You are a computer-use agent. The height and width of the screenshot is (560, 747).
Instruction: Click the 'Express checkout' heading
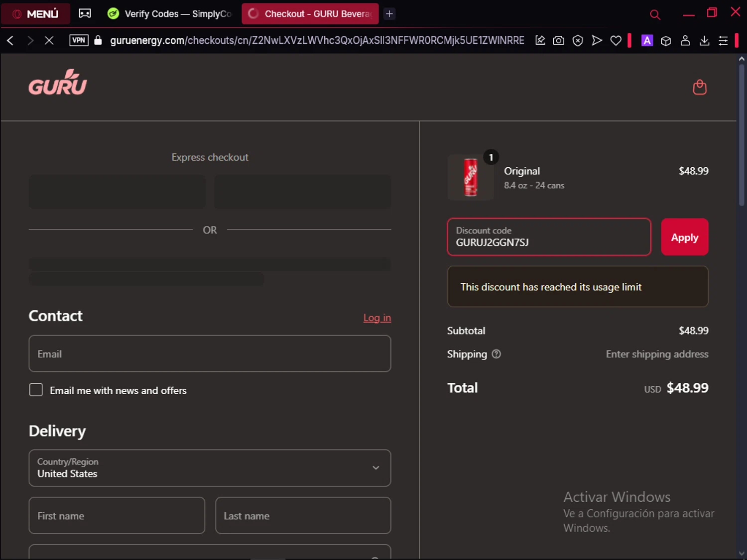tap(210, 157)
